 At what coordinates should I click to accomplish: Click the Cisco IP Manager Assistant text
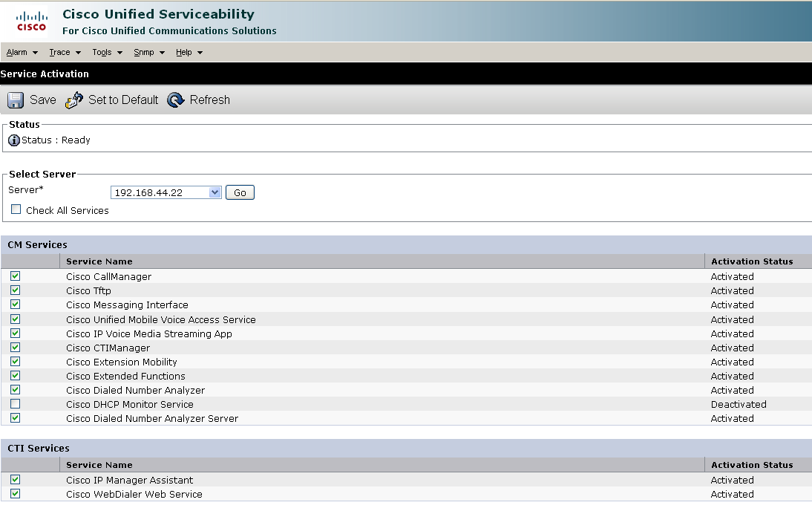click(129, 481)
